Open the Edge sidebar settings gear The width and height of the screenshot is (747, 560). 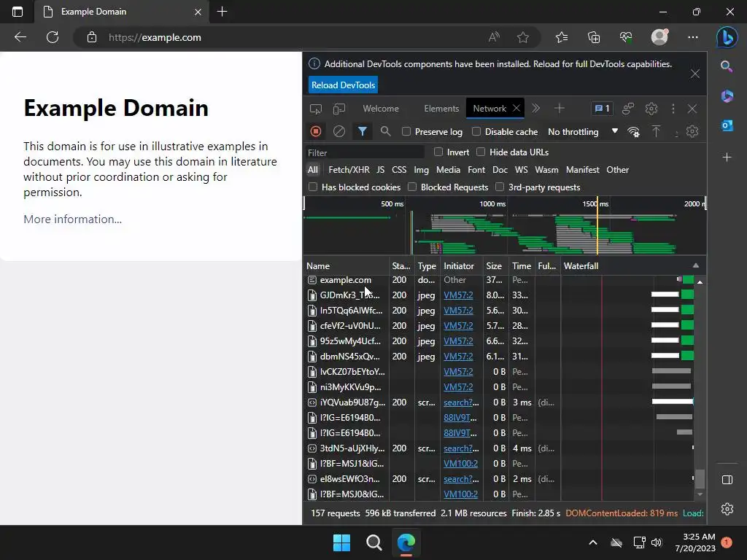coord(727,509)
